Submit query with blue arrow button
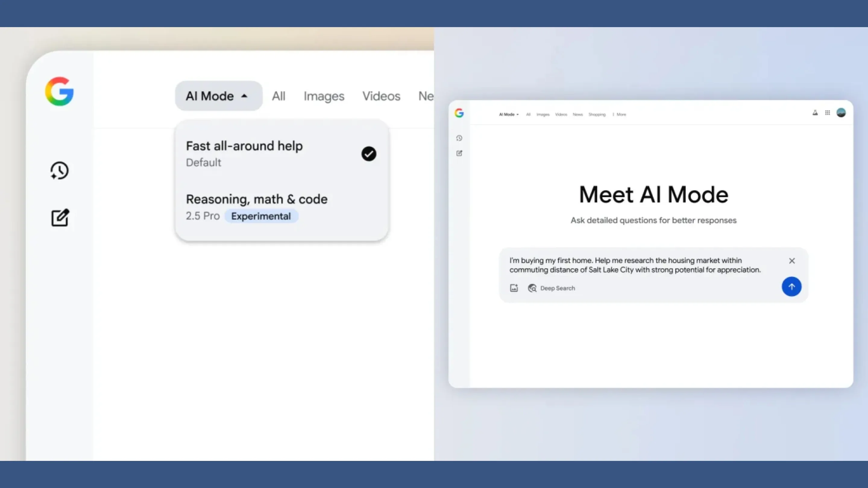 tap(791, 286)
